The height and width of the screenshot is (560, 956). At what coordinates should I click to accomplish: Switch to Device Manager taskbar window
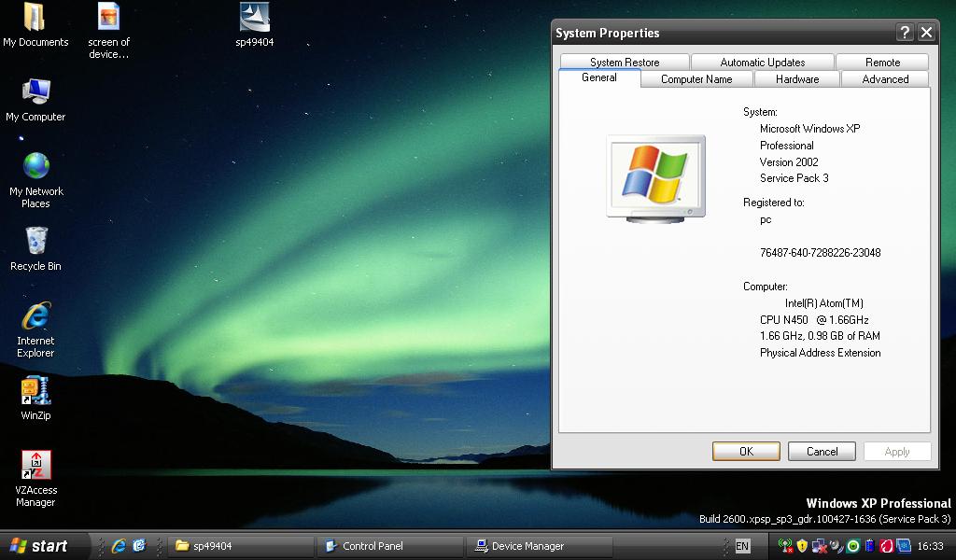(x=540, y=546)
